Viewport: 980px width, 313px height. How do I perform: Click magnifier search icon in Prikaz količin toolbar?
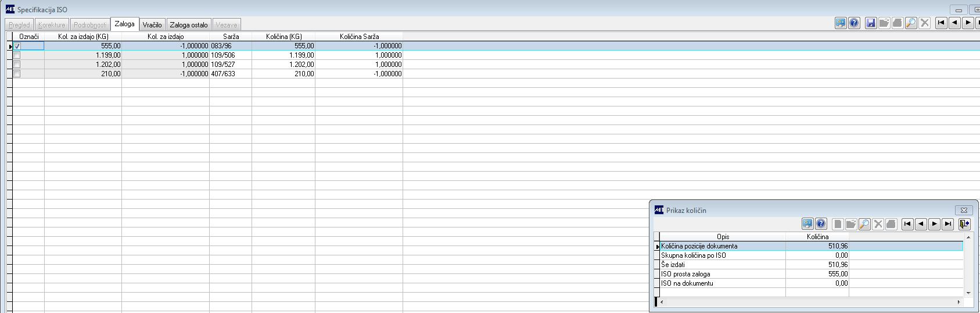[x=864, y=224]
